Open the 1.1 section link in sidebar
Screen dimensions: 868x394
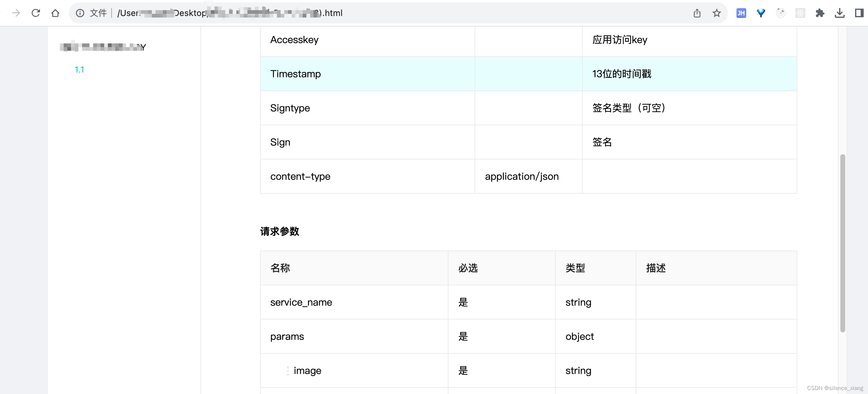coord(79,70)
